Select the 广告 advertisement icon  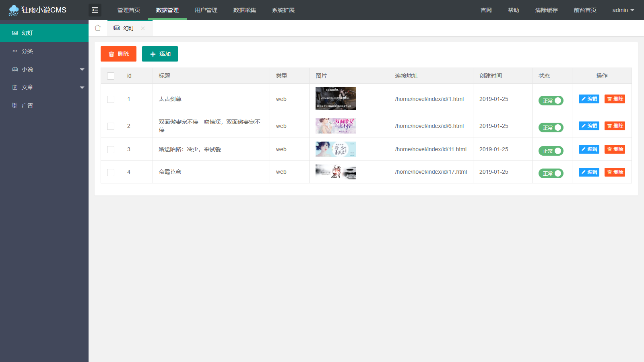click(x=15, y=105)
